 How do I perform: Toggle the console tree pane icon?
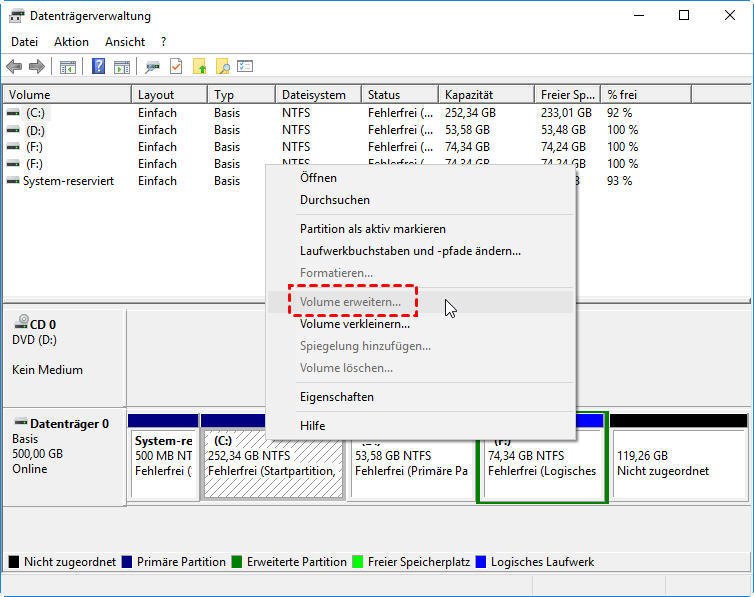point(68,67)
